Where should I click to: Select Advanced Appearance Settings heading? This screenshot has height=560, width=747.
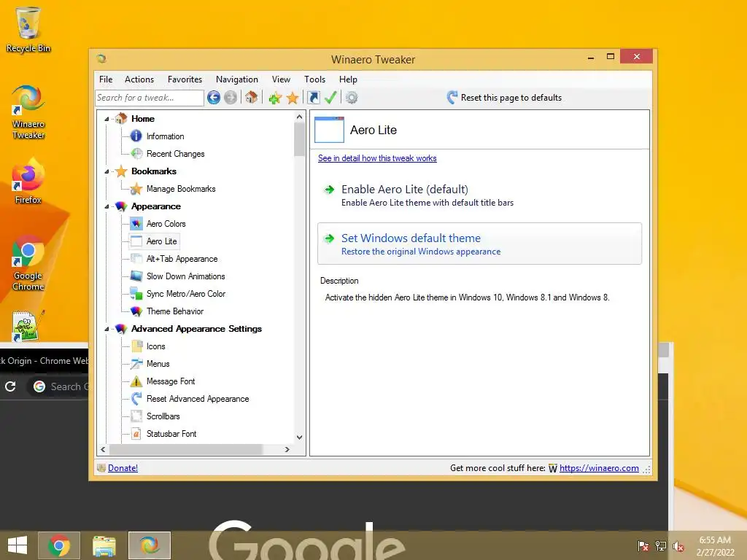[x=196, y=329]
